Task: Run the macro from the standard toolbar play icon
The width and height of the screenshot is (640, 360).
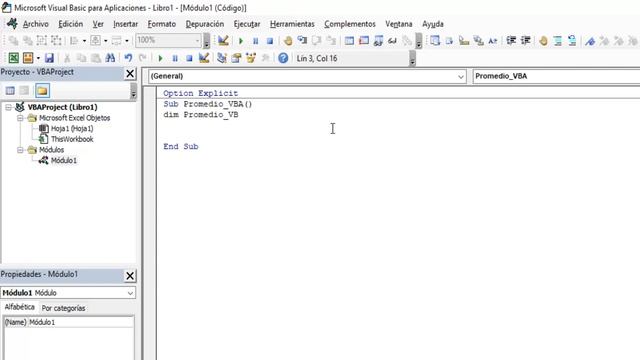Action: pyautogui.click(x=160, y=58)
